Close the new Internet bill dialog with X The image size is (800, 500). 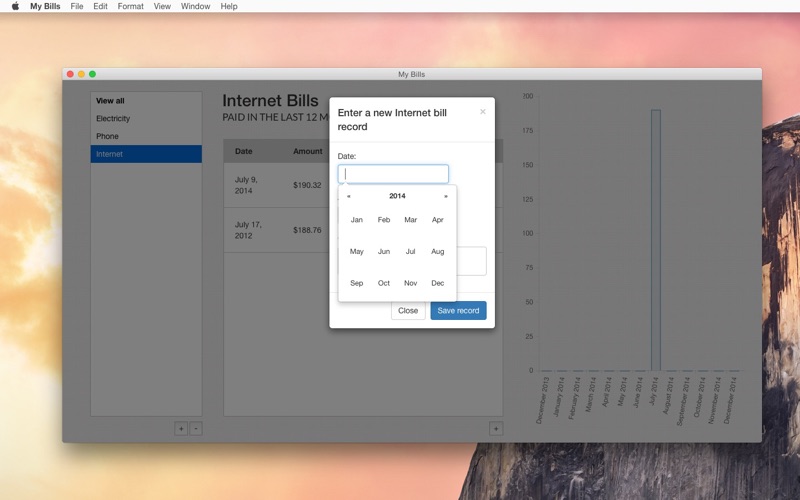[x=483, y=112]
